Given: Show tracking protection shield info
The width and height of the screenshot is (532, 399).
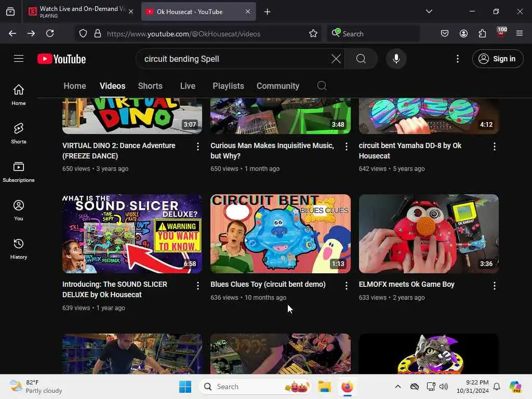Looking at the screenshot, I should coord(83,34).
